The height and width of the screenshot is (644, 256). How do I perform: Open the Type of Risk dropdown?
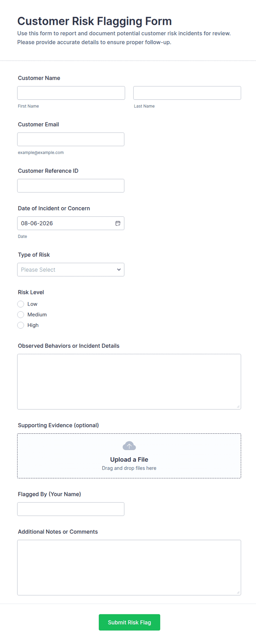71,270
